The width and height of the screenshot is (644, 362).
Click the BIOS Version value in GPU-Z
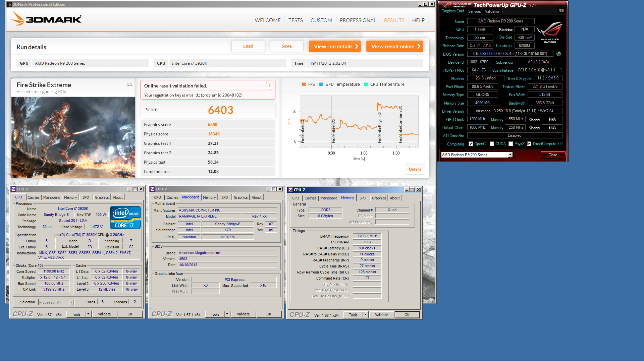coord(510,54)
